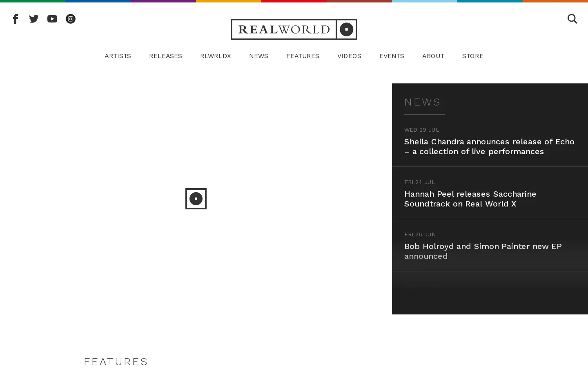This screenshot has width=588, height=368.
Task: Open the Artists menu item
Action: tap(118, 56)
